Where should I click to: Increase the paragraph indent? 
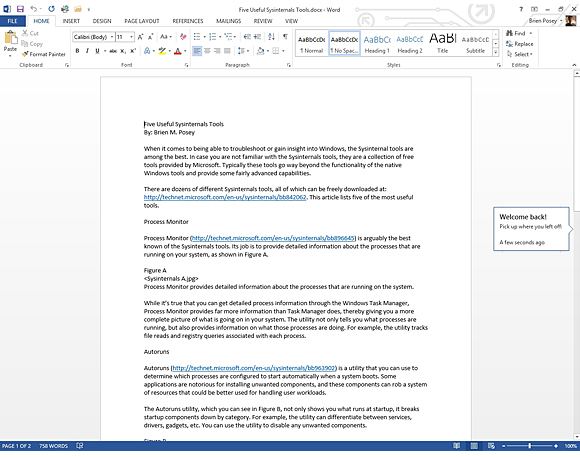[x=257, y=37]
